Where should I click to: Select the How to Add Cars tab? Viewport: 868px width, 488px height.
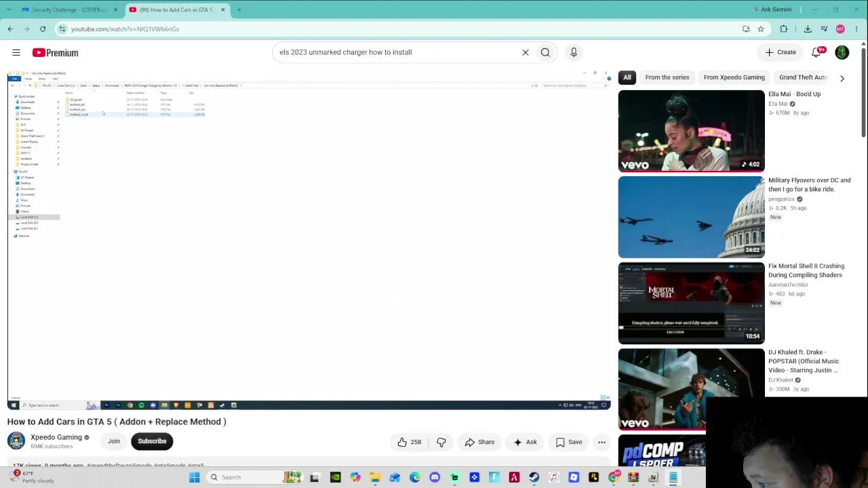(x=176, y=9)
